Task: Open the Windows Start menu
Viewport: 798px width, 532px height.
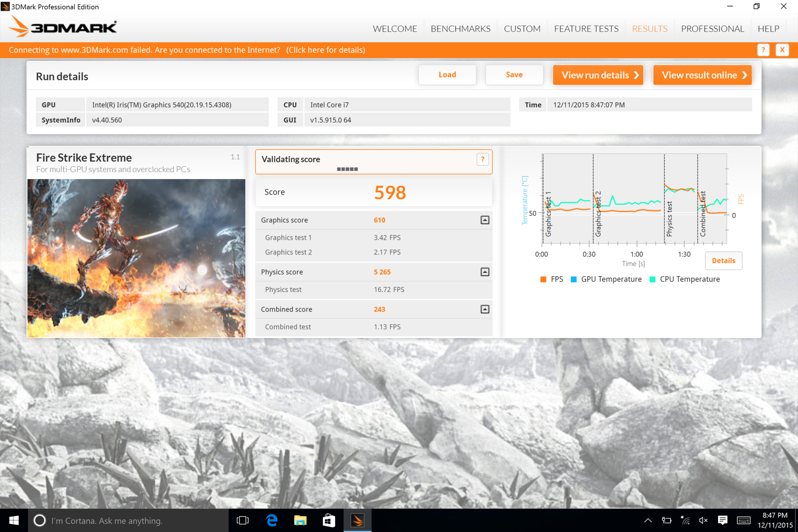Action: [x=14, y=520]
